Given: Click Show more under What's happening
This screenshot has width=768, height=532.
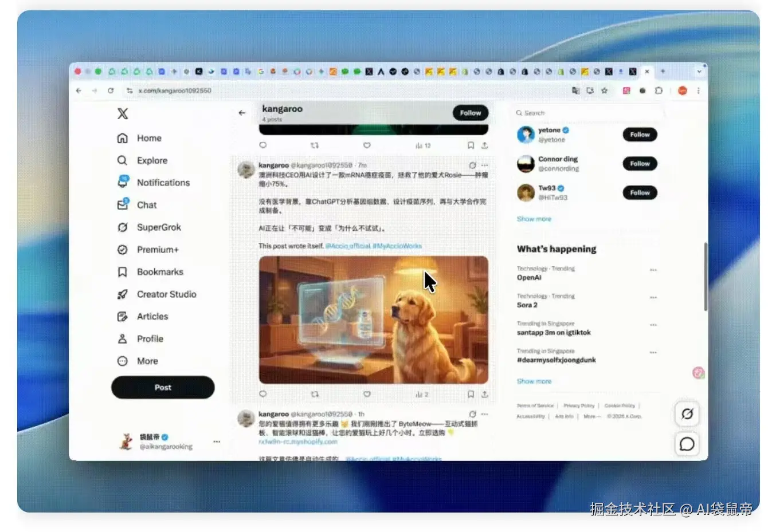Looking at the screenshot, I should pyautogui.click(x=534, y=381).
